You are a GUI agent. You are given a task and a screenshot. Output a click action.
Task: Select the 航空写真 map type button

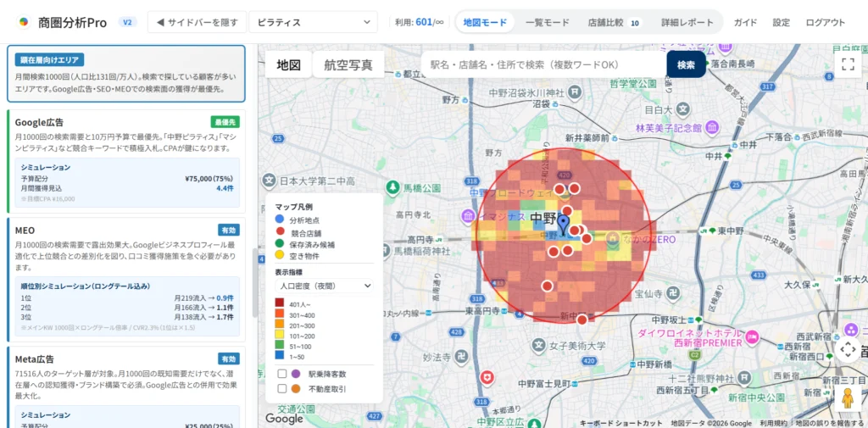coord(348,64)
